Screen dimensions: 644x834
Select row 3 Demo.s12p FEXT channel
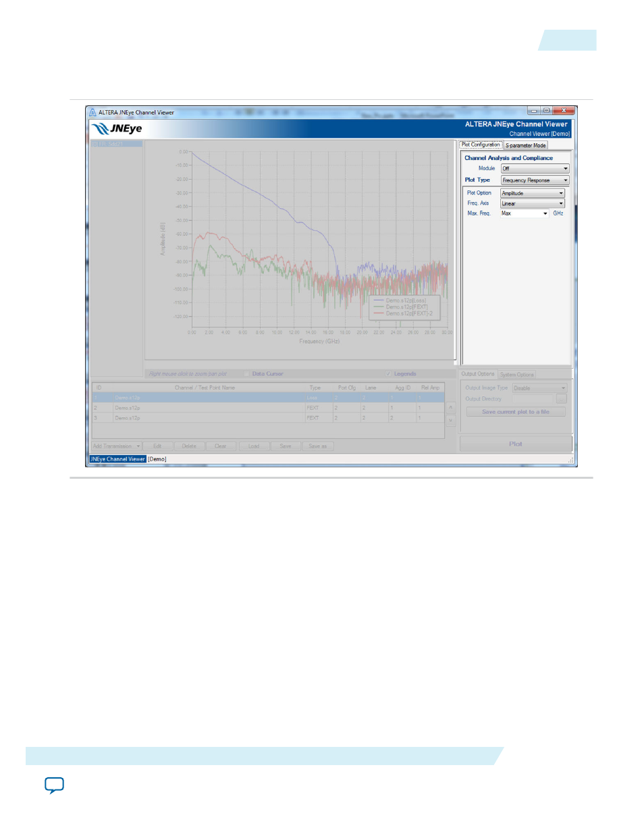(268, 418)
